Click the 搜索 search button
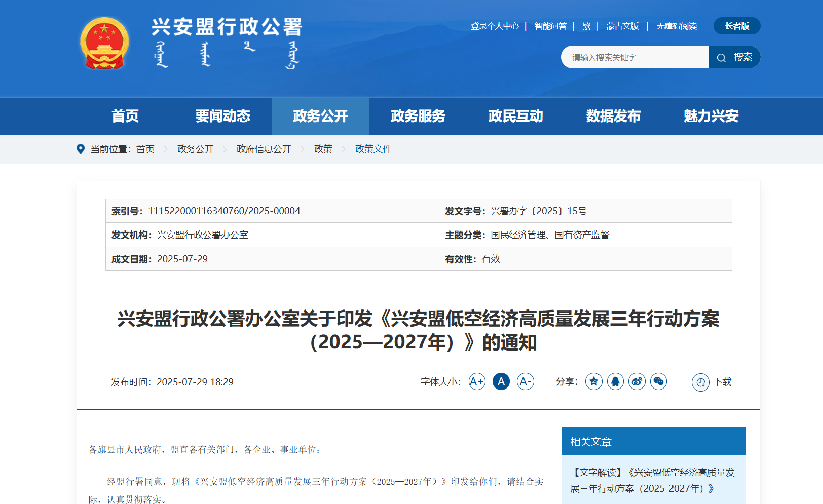Image resolution: width=823 pixels, height=504 pixels. pyautogui.click(x=735, y=57)
